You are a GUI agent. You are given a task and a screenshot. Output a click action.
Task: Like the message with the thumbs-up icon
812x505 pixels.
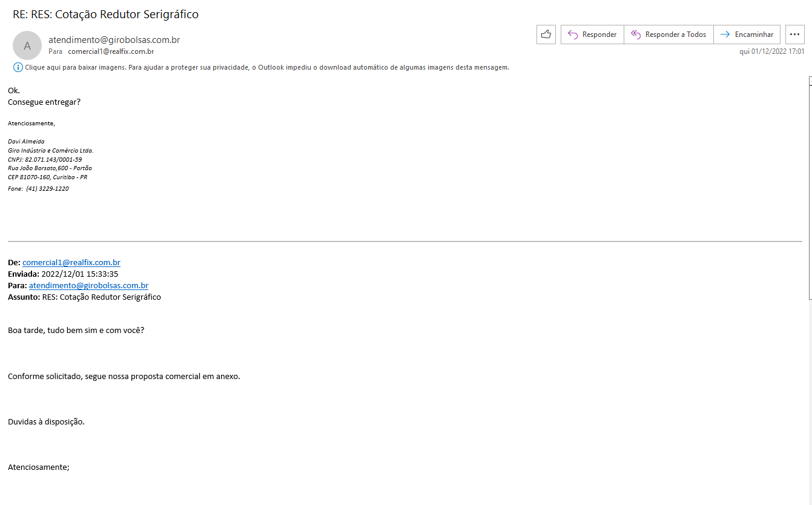(546, 35)
